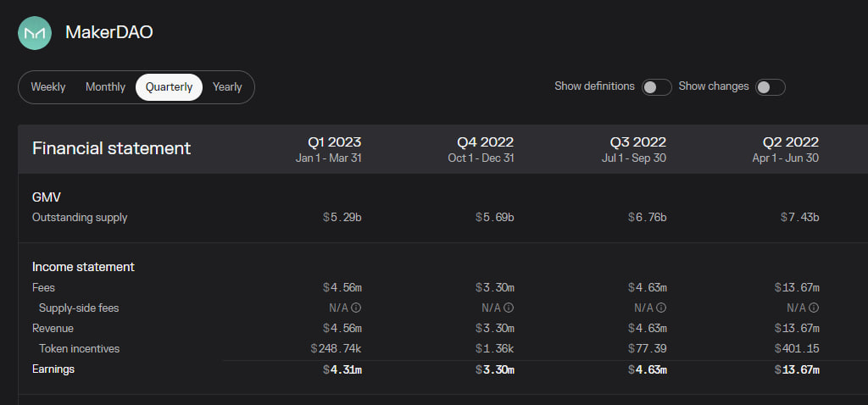Screen dimensions: 868x405
Task: Click info icon beside Q2 2022 Supply-side fees
Action: [x=815, y=308]
